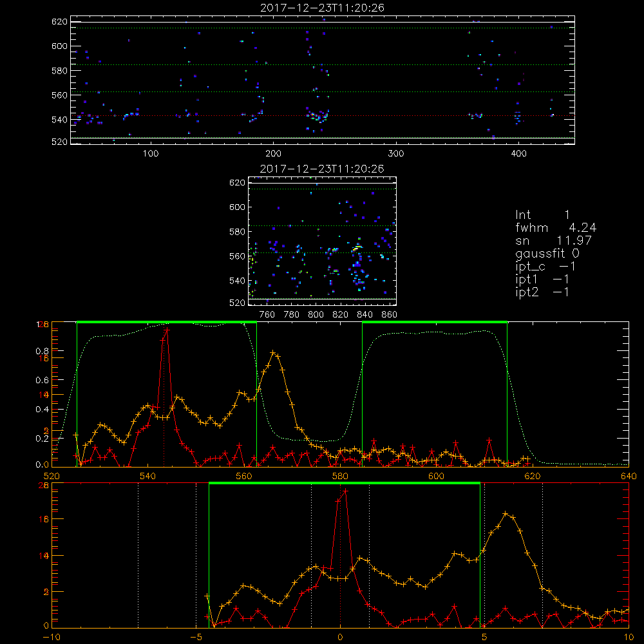Click x-axis label '860' of the middle plot

(390, 315)
